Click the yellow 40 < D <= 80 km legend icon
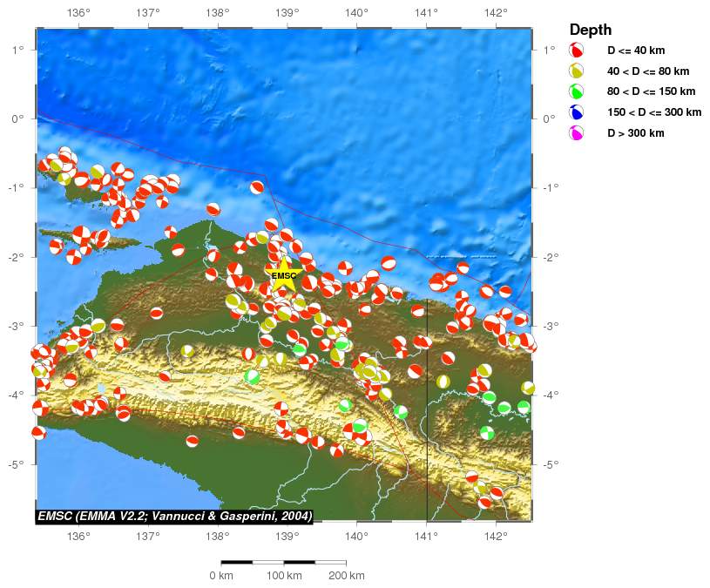 (576, 71)
